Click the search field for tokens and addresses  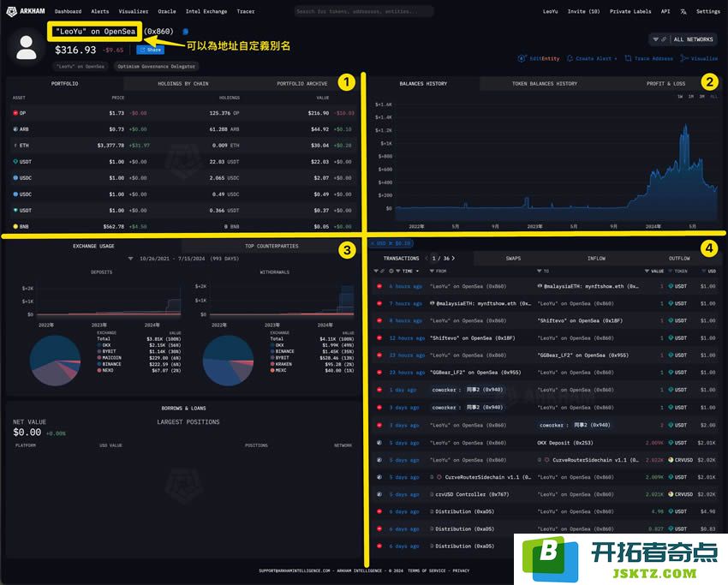364,11
